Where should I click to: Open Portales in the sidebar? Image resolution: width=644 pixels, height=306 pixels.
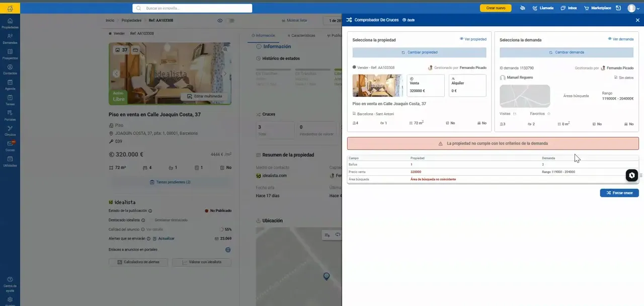[10, 115]
